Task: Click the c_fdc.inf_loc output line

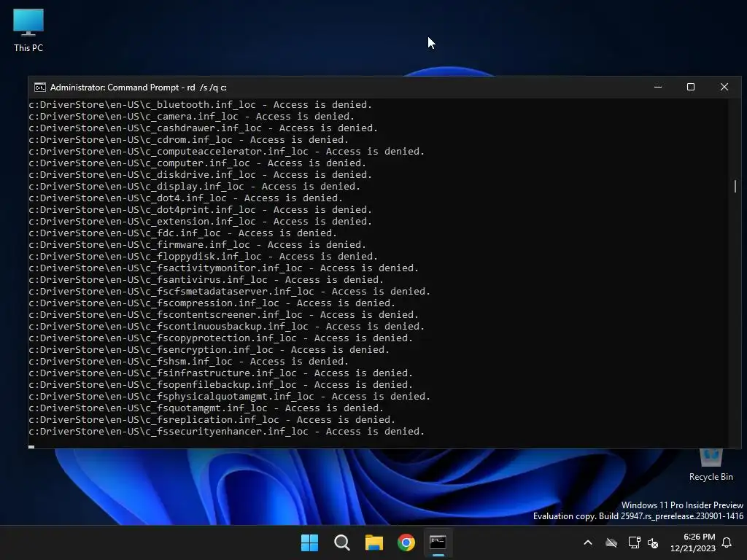Action: (x=183, y=233)
